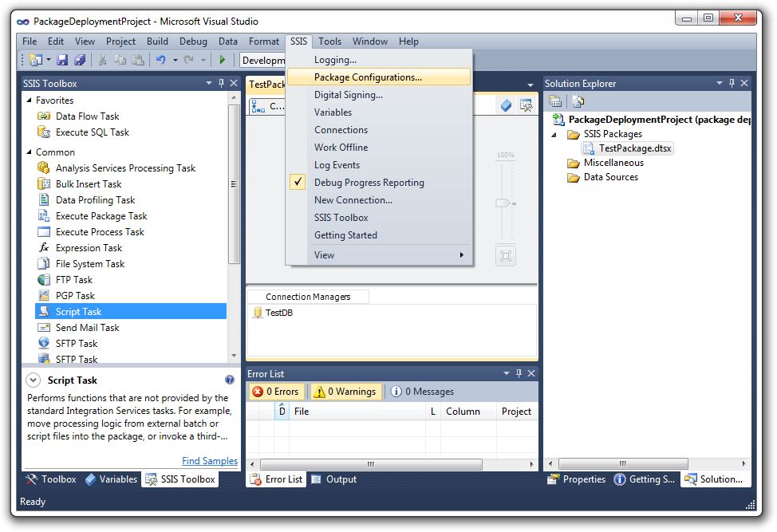The image size is (777, 532).
Task: Click the blue diamond Variables icon in designer
Action: pos(506,105)
